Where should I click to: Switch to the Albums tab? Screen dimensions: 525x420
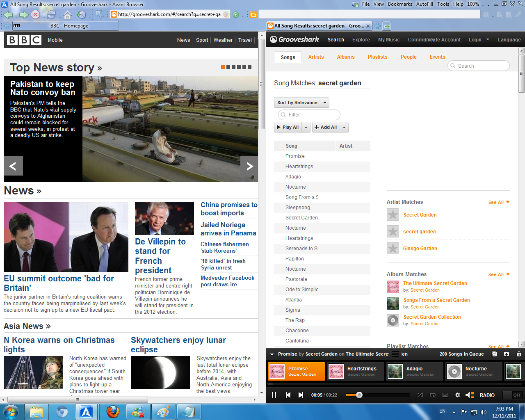pyautogui.click(x=346, y=57)
